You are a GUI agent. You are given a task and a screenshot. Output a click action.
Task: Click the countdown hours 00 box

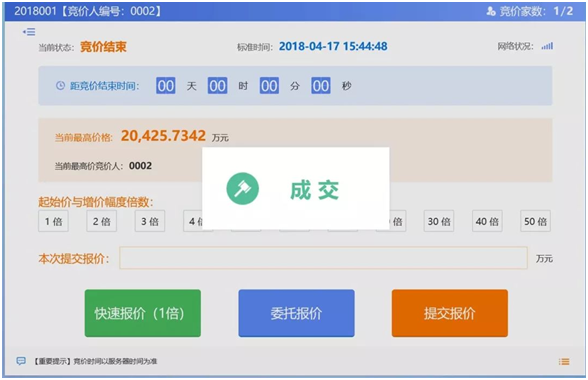(x=218, y=86)
